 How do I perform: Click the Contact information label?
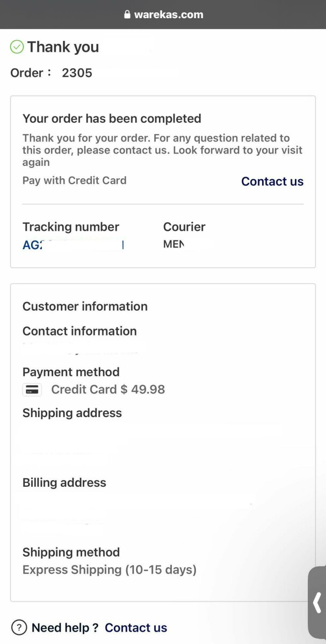tap(79, 331)
